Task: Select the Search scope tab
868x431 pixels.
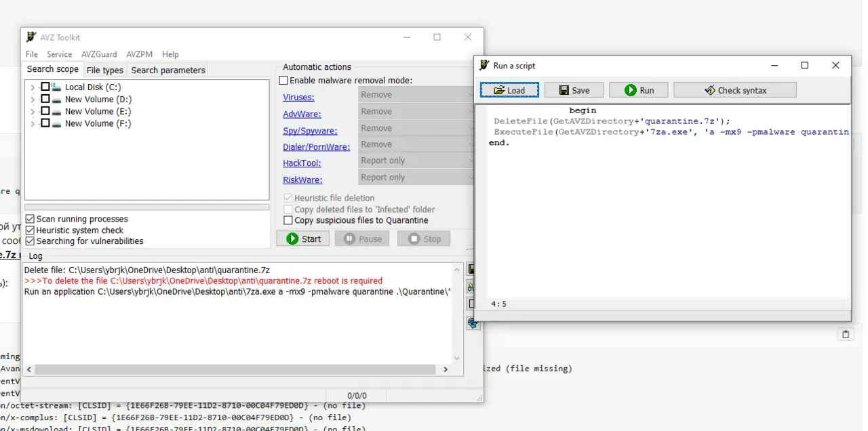Action: click(x=53, y=69)
